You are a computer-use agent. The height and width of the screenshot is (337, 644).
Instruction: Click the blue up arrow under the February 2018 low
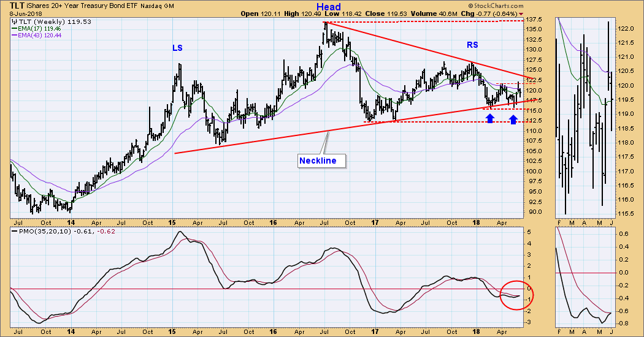(490, 119)
